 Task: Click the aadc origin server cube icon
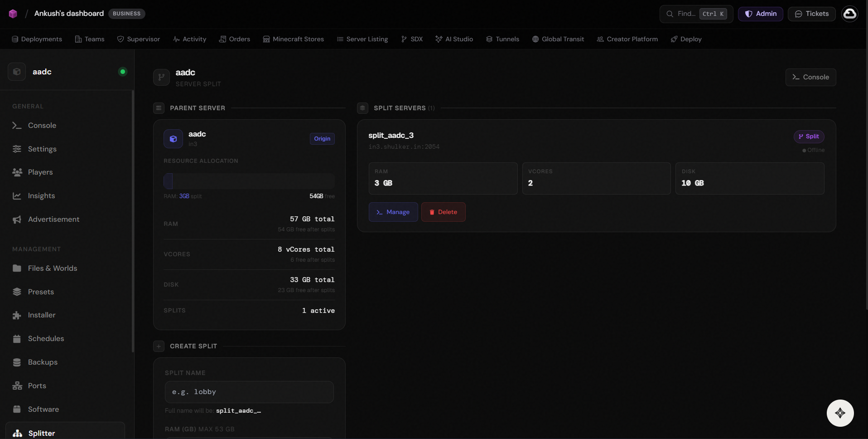point(173,139)
